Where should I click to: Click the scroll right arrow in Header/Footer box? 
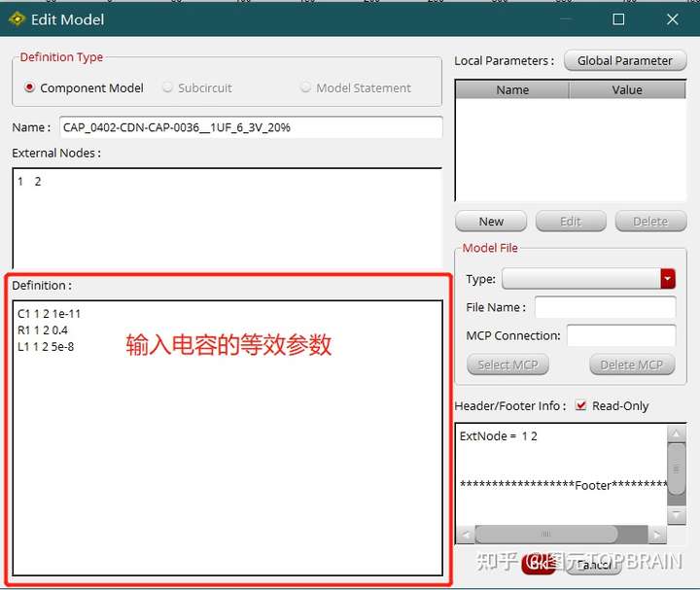pyautogui.click(x=656, y=535)
